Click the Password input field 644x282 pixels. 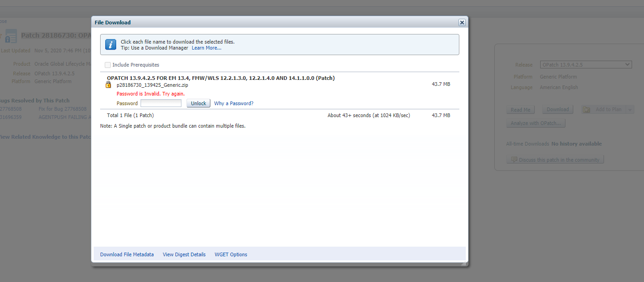click(x=161, y=103)
